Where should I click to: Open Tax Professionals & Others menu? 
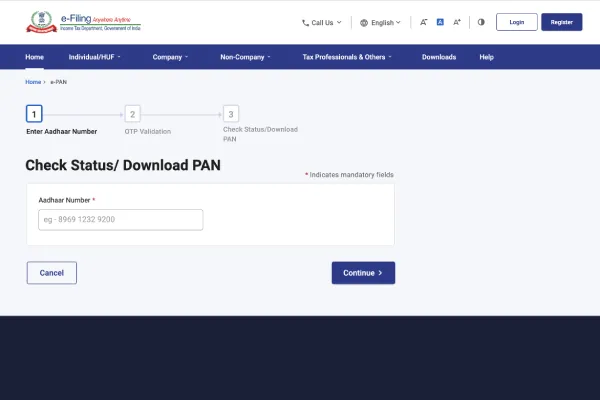[x=347, y=57]
